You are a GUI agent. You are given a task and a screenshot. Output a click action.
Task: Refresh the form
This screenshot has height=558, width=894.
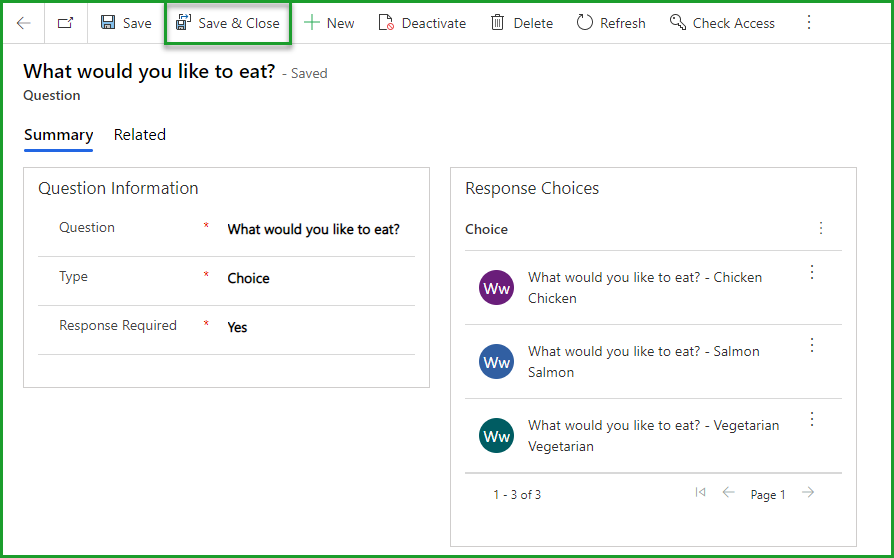pos(611,23)
